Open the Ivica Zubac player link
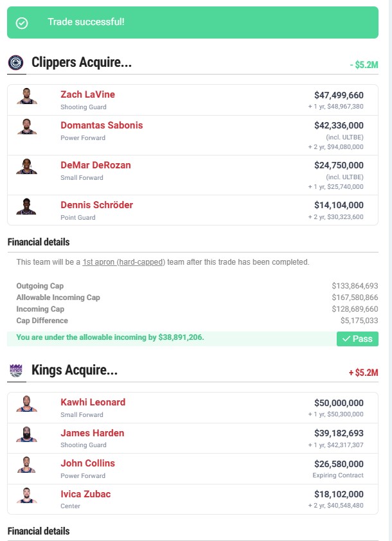Viewport: 392px width, 541px height. (x=87, y=493)
